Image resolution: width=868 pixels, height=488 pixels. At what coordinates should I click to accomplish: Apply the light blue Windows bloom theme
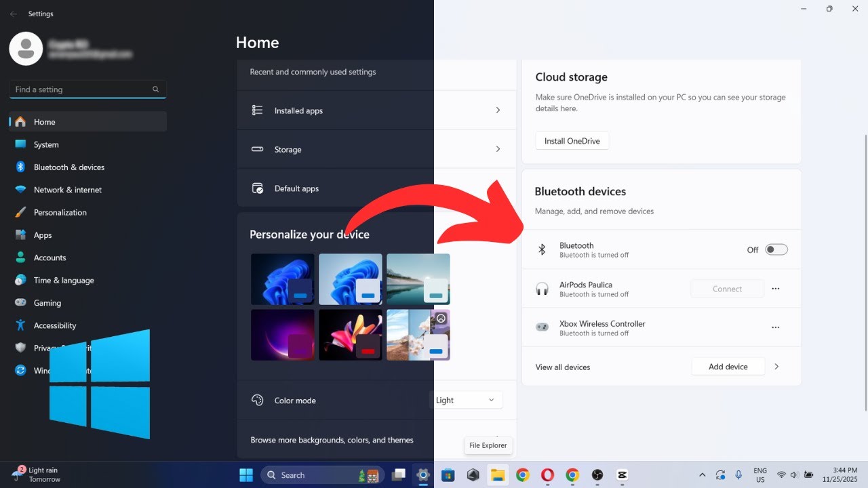351,279
